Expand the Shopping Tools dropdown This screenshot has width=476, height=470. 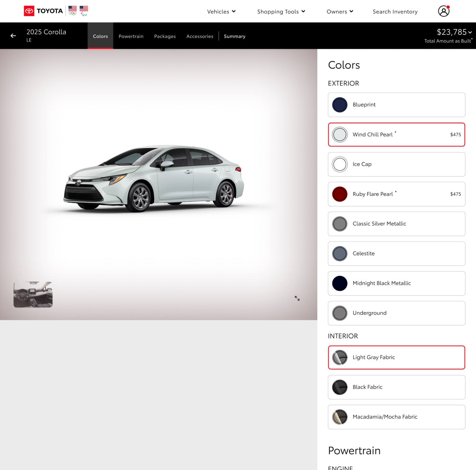pos(281,11)
